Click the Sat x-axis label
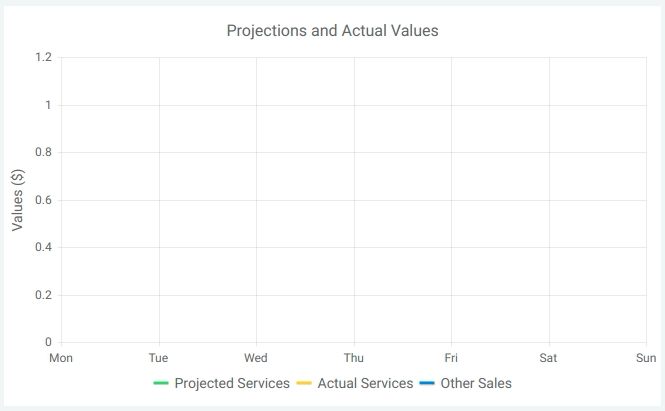 tap(548, 357)
